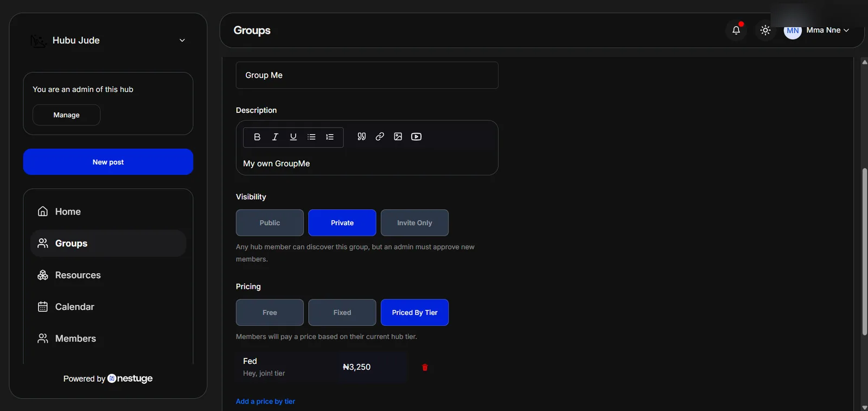Click Add a price by tier link
Image resolution: width=868 pixels, height=411 pixels.
265,402
